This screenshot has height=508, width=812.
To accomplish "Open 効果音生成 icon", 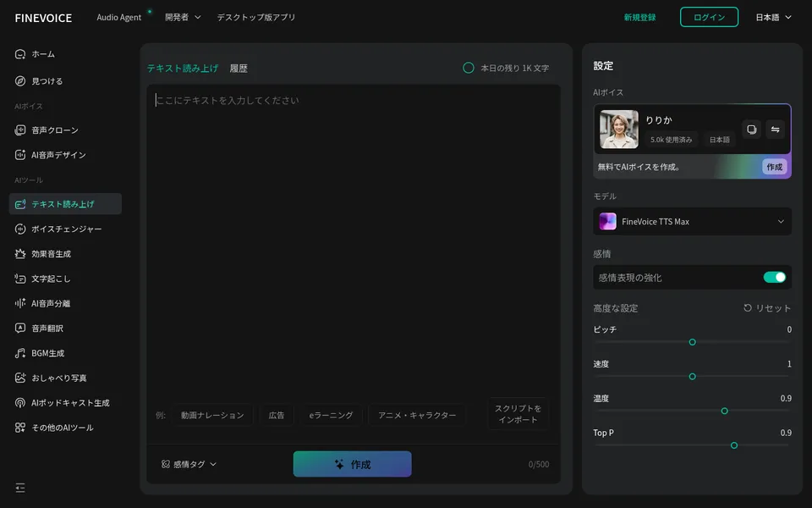I will 20,253.
